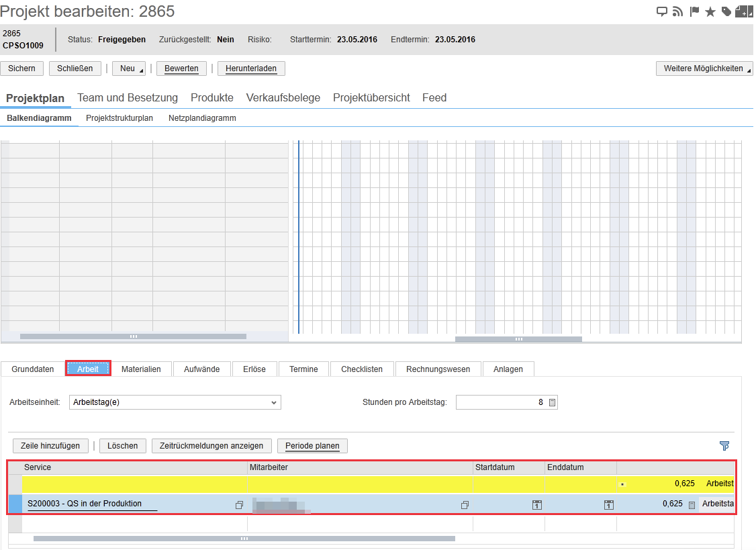Expand dropdown arrow next to shelf icon

(x=751, y=11)
